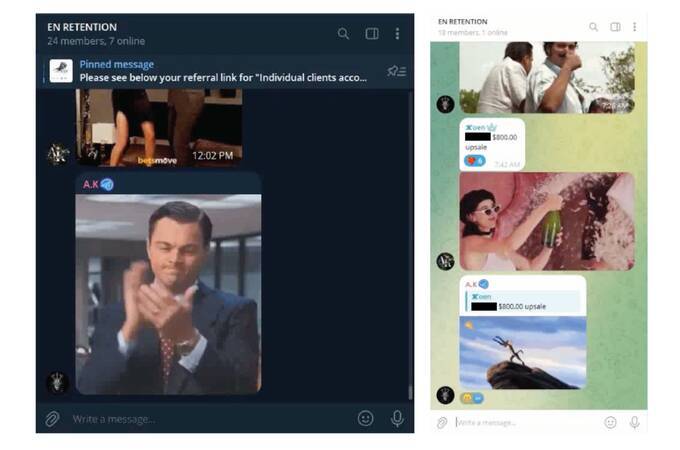Toggle side panel icon in light chat header
The image size is (680, 450).
coord(615,27)
